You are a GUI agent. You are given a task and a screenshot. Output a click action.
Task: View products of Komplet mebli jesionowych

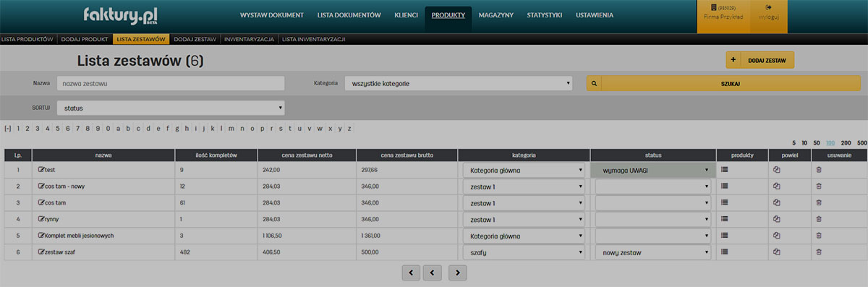coord(725,236)
